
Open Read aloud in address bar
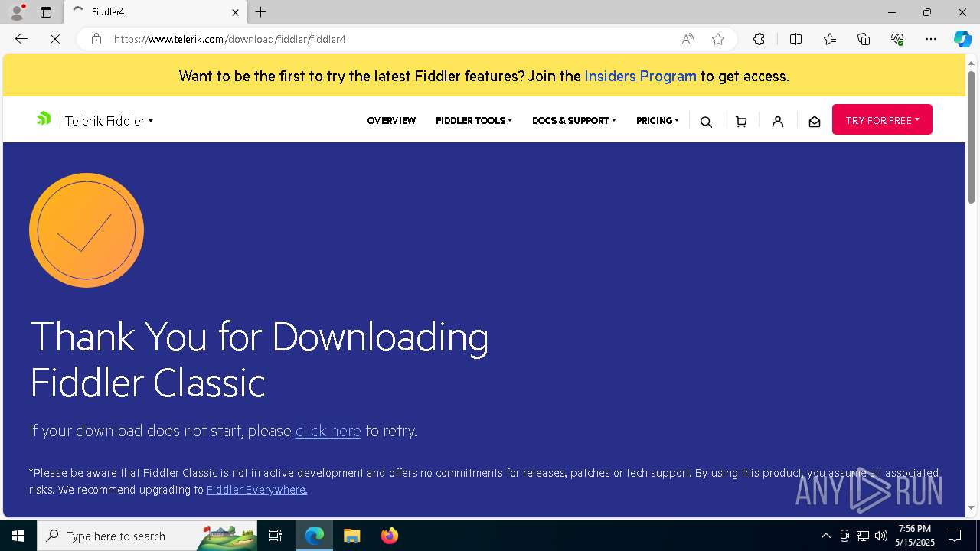click(688, 39)
